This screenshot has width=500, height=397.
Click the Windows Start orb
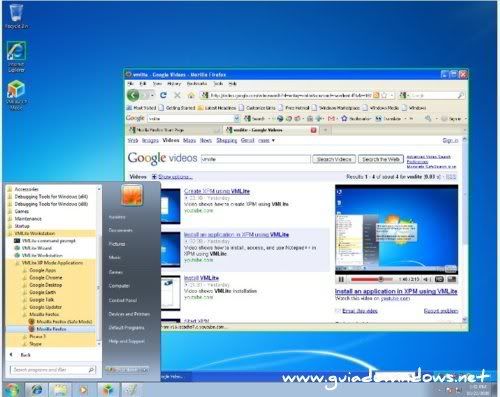click(12, 390)
